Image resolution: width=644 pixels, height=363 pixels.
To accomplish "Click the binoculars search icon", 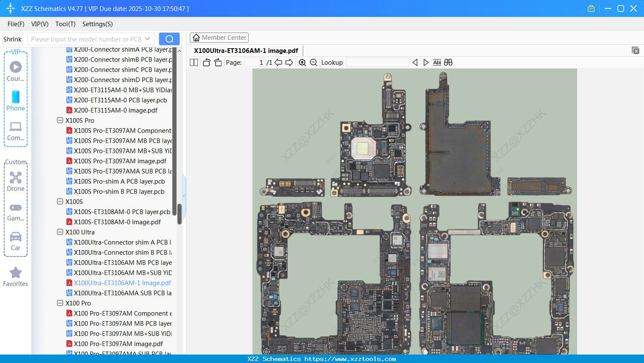I will 448,63.
